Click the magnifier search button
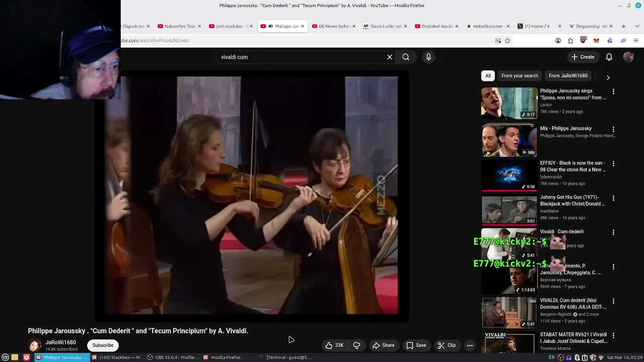644x362 pixels. click(406, 57)
